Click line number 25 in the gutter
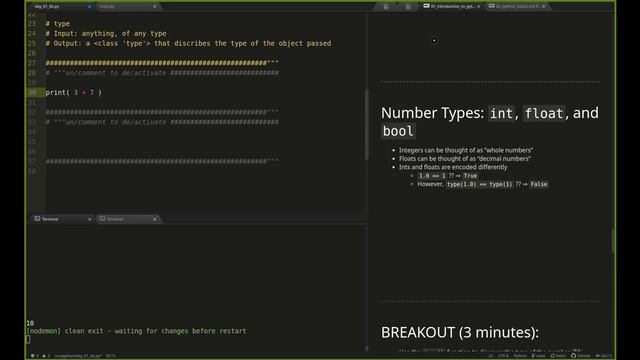Viewport: 640px width, 360px height. pyautogui.click(x=32, y=43)
